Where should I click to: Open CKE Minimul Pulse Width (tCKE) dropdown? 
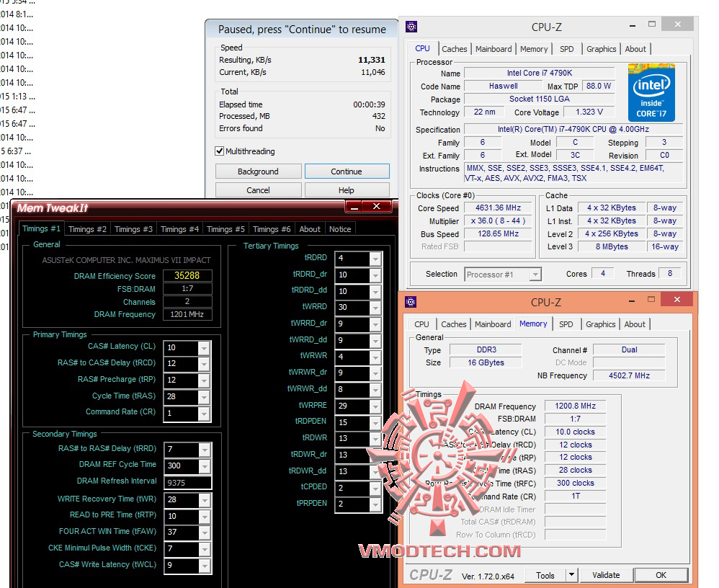[205, 549]
